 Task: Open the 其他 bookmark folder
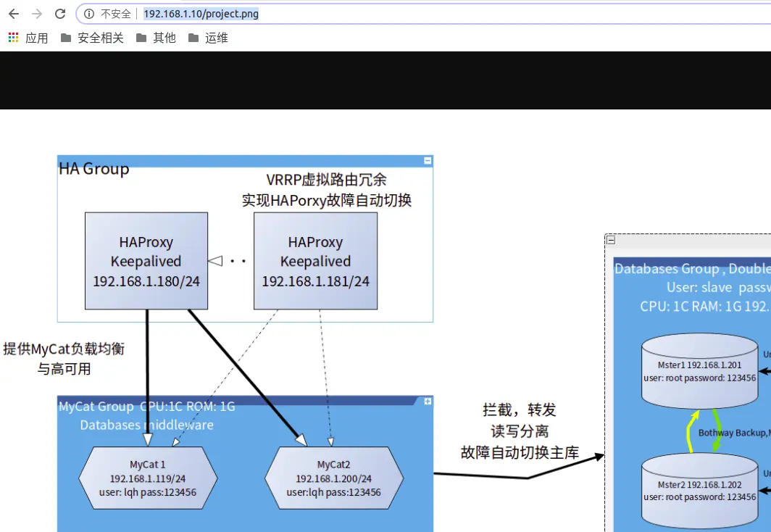156,38
